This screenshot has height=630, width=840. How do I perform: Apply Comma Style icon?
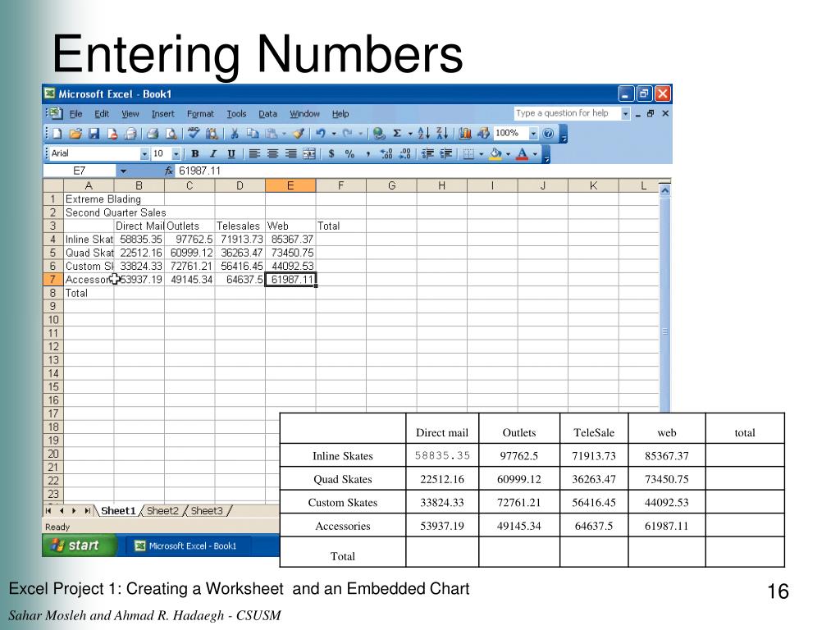tap(368, 154)
